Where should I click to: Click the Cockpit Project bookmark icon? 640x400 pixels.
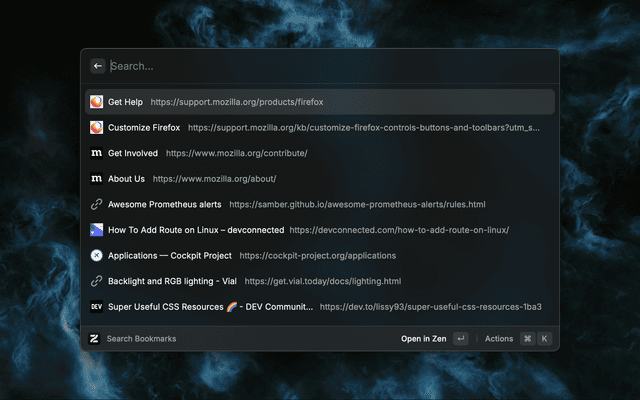(96, 255)
